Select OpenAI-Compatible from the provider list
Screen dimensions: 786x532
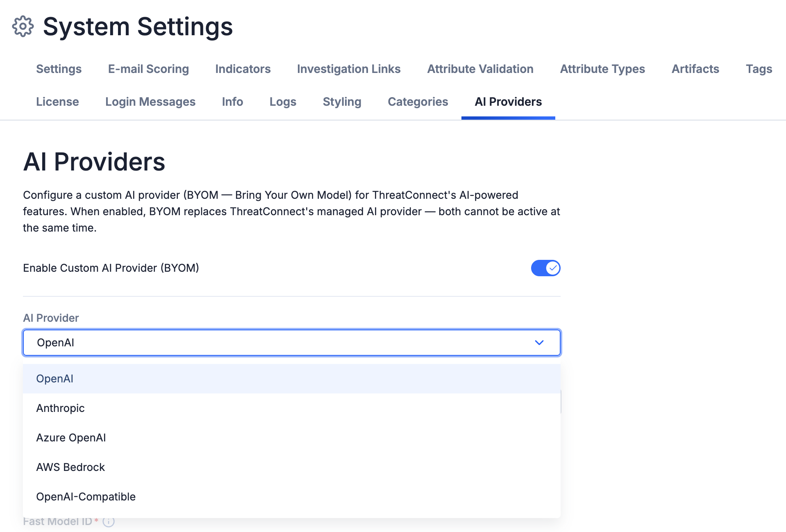pos(292,497)
